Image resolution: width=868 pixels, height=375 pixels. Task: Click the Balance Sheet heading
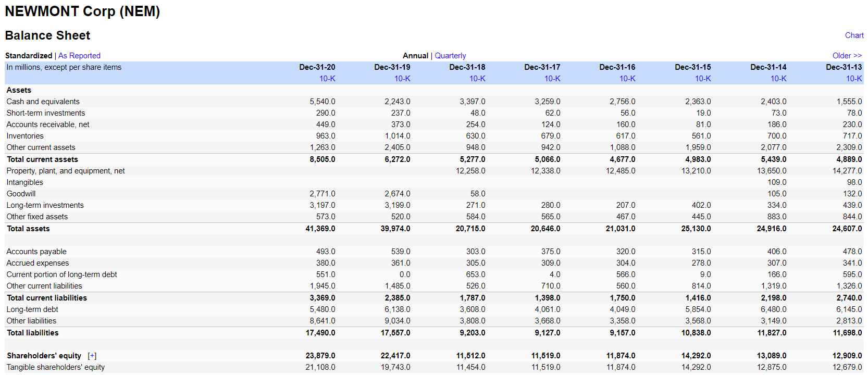pyautogui.click(x=47, y=35)
